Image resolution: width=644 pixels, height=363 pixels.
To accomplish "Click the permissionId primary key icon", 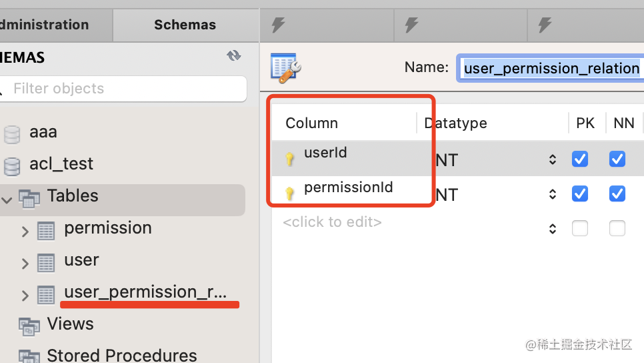I will coord(289,194).
